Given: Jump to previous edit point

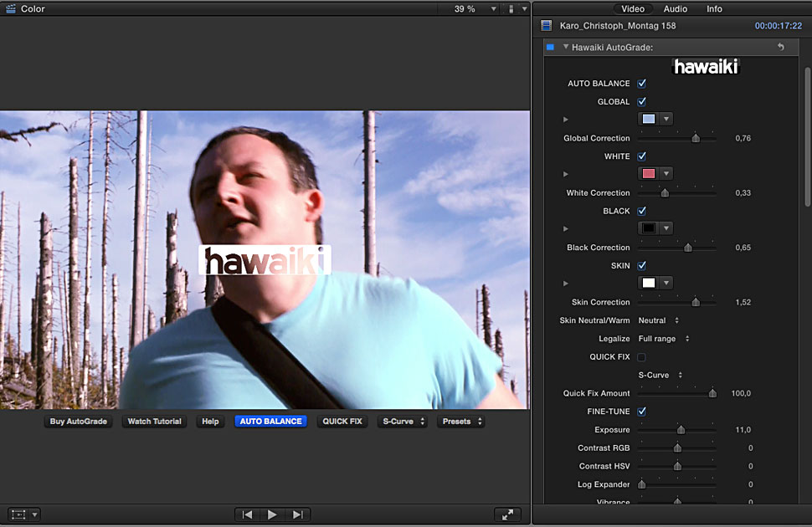Looking at the screenshot, I should point(247,514).
